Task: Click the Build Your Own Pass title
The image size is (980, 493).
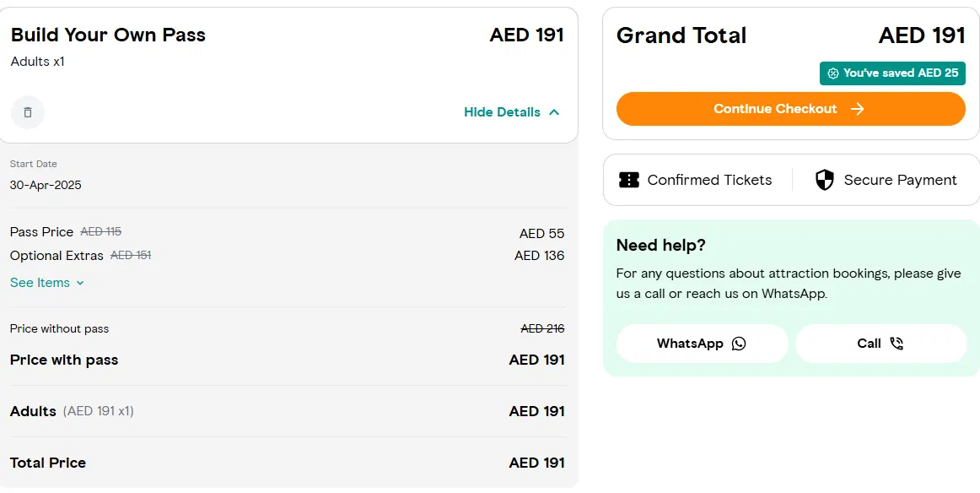Action: [108, 35]
